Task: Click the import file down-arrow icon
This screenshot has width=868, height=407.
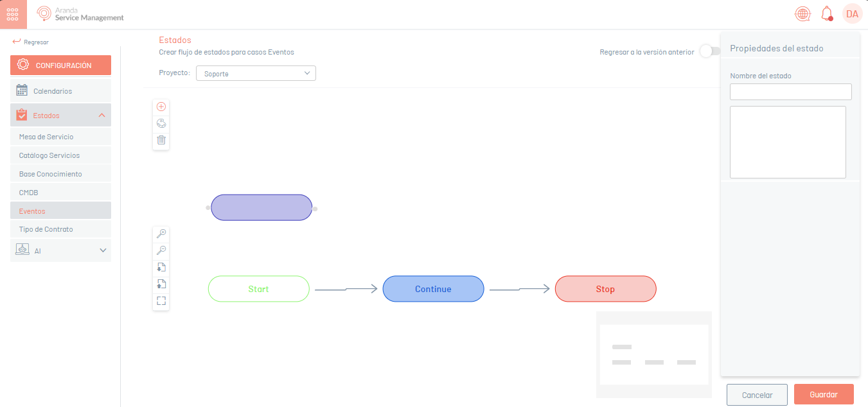Action: pos(161,267)
